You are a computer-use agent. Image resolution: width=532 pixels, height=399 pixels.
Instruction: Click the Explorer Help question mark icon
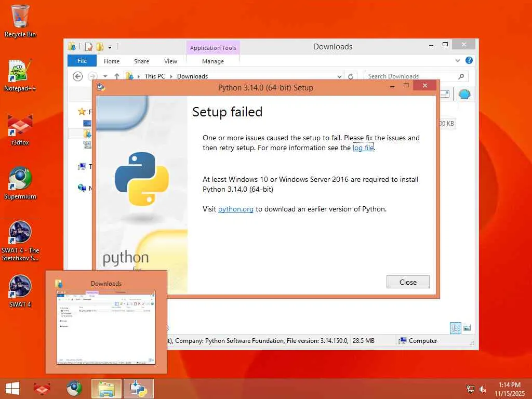pos(469,60)
